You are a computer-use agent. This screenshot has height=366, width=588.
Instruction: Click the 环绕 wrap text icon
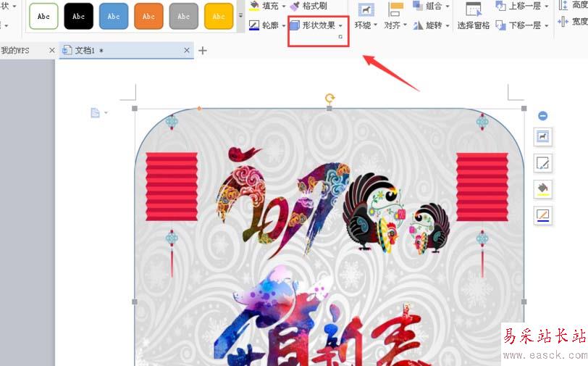click(366, 9)
